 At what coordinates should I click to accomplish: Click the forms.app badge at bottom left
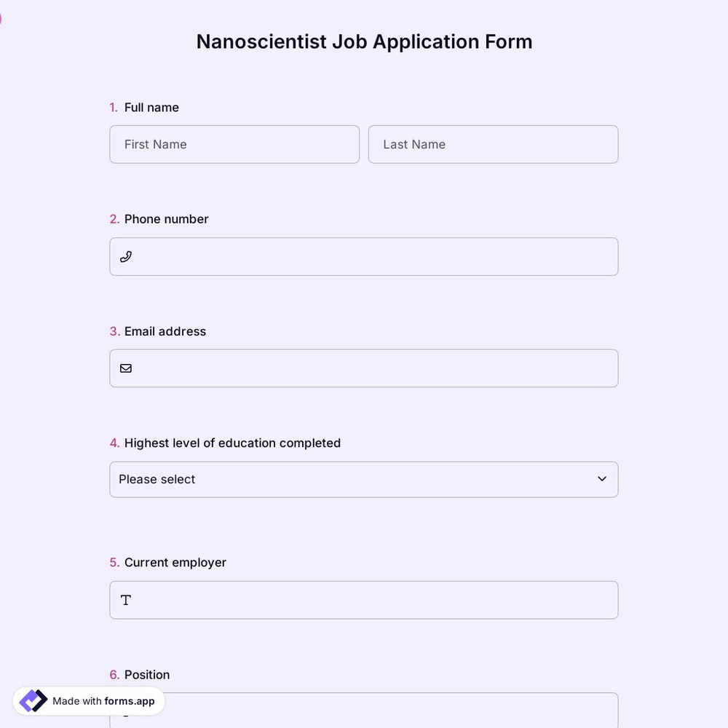pos(88,701)
